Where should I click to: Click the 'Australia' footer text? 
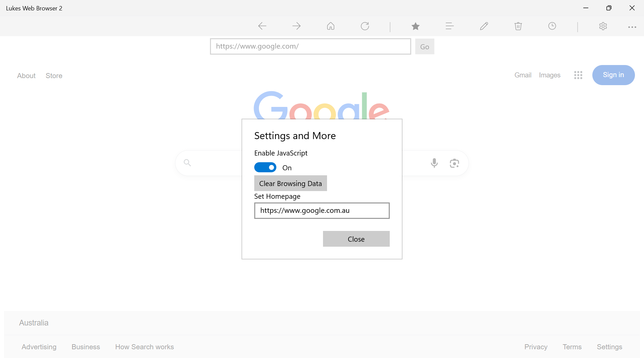click(34, 323)
